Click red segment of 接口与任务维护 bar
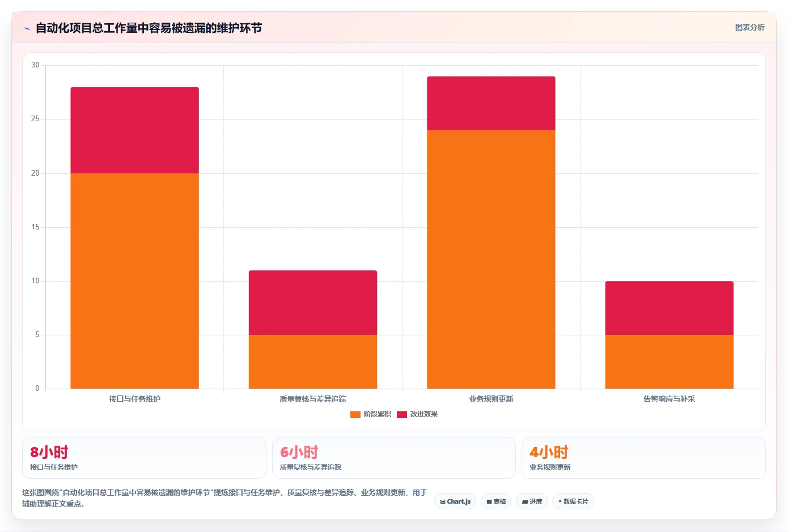This screenshot has width=788, height=532. pyautogui.click(x=134, y=130)
